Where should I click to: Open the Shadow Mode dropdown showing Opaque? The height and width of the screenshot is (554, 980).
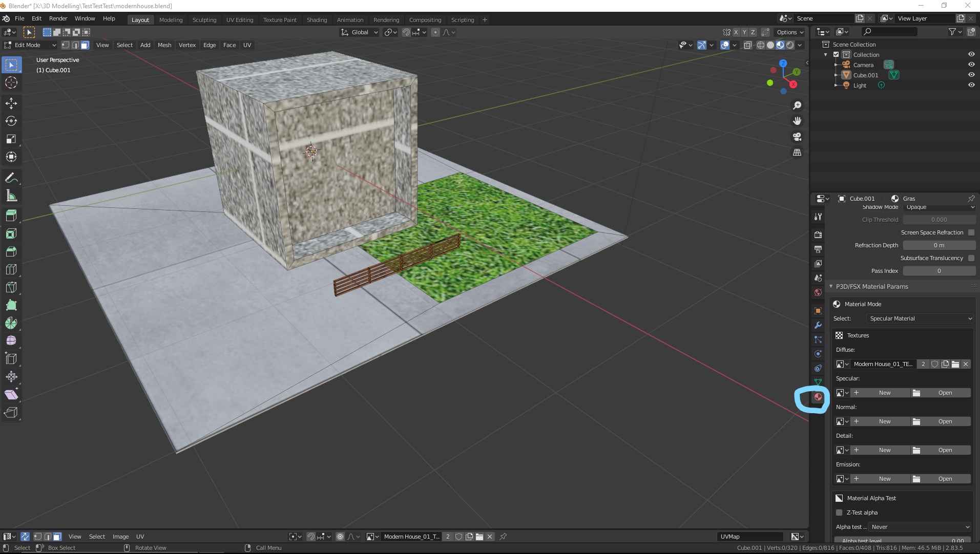coord(940,207)
